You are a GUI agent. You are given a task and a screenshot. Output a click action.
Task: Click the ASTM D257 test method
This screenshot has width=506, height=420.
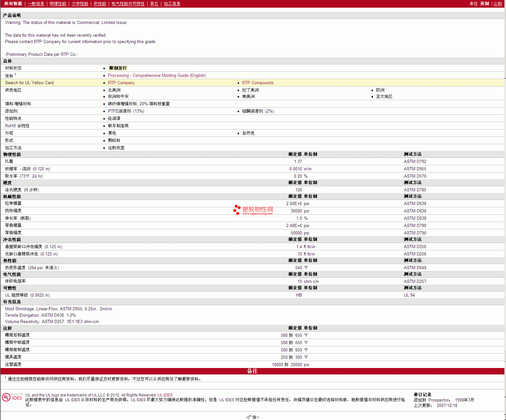[x=415, y=282]
